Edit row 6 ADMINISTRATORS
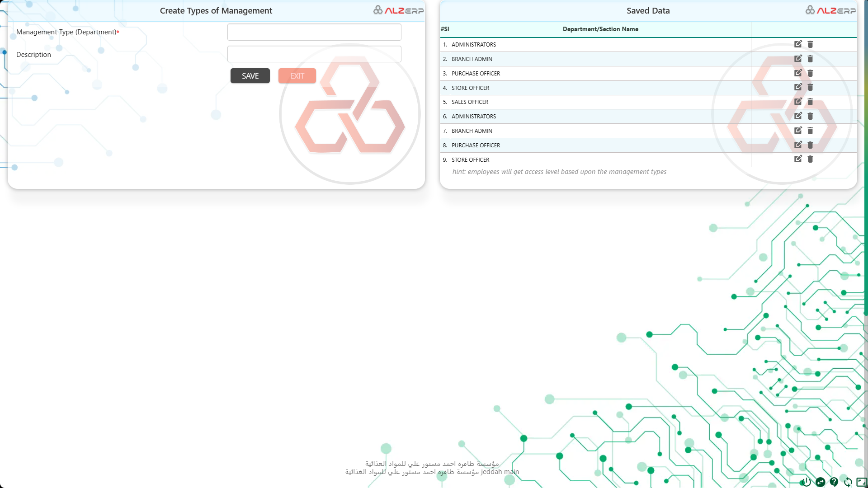The image size is (868, 488). (798, 116)
